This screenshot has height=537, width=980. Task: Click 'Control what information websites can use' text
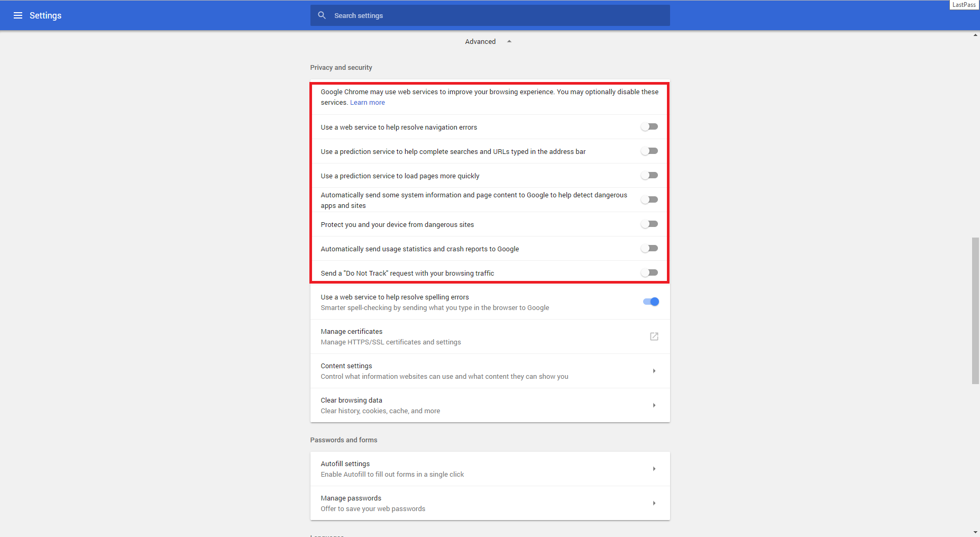444,377
